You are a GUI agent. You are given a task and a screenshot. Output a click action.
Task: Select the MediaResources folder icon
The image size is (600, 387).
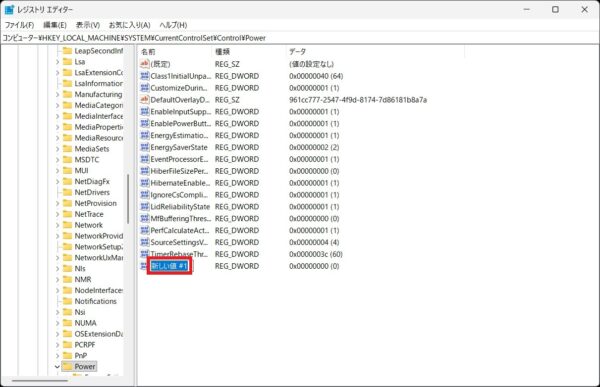pos(67,137)
